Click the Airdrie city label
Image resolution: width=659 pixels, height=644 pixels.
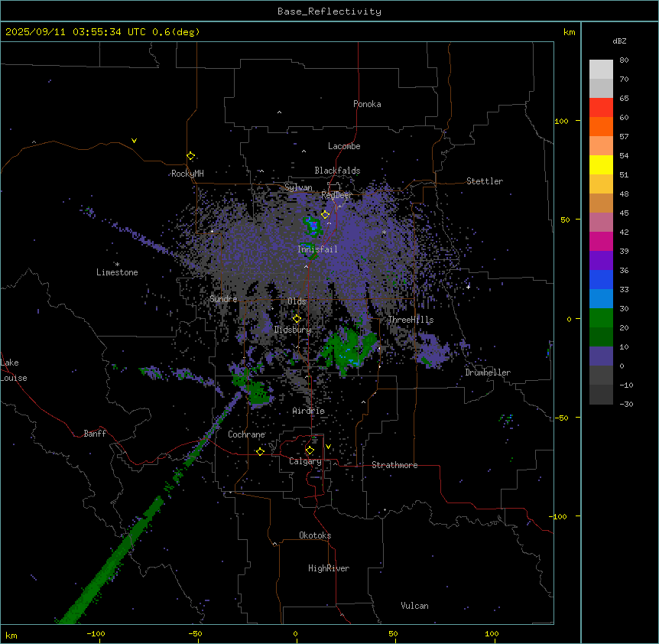(x=308, y=411)
